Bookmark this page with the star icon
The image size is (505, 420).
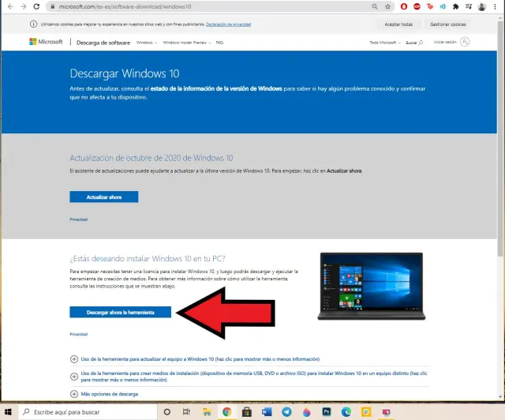click(x=387, y=6)
